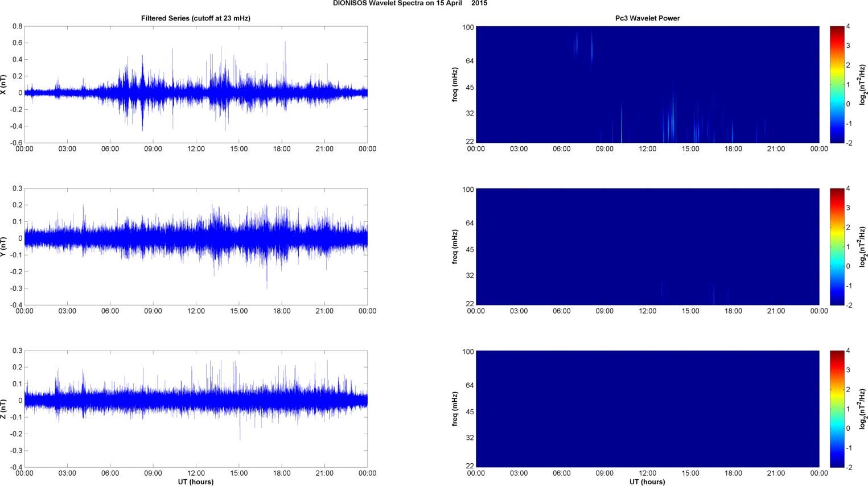Click the "0.8" tick on X (nT) axis
The height and width of the screenshot is (486, 868).
coord(17,26)
